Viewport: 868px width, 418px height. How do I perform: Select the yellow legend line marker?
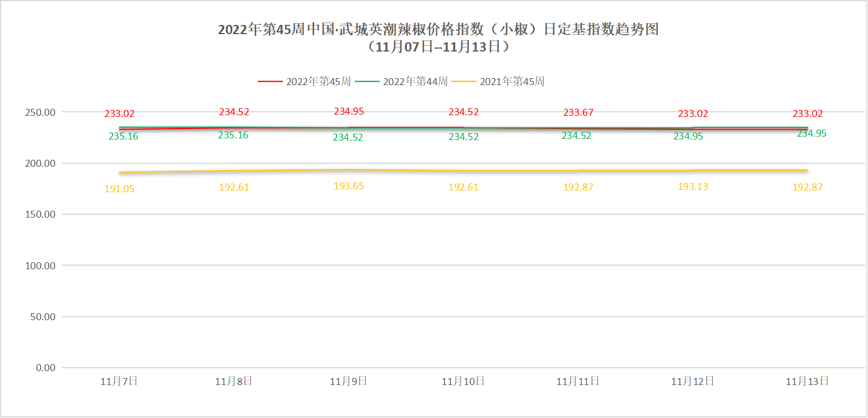464,82
